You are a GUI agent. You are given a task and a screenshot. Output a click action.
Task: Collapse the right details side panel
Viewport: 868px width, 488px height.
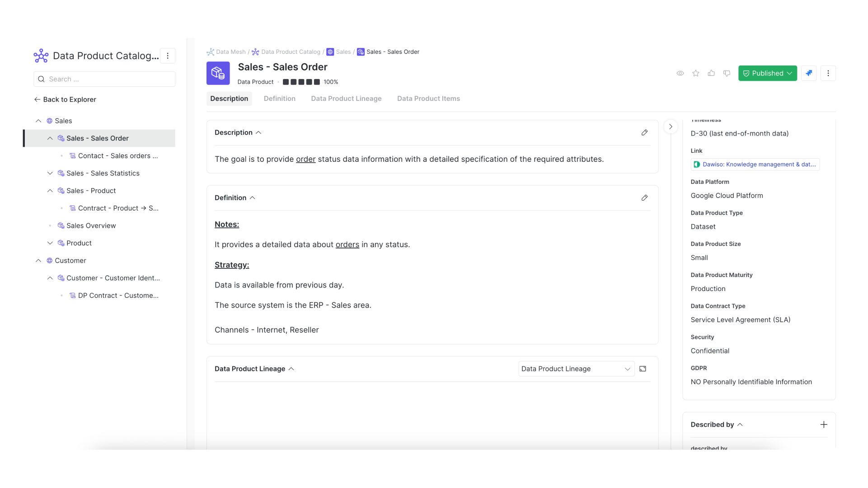(x=671, y=127)
